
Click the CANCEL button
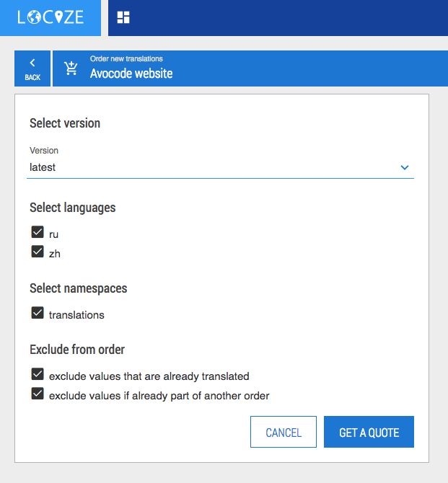pos(284,432)
